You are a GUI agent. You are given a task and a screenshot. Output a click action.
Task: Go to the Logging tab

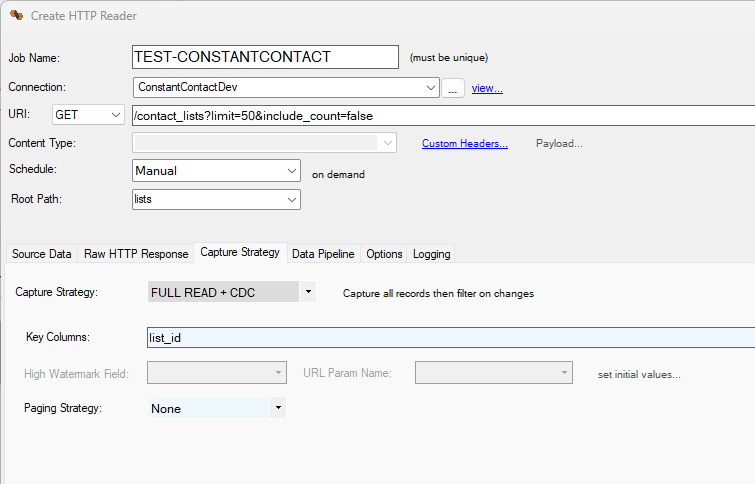(431, 254)
